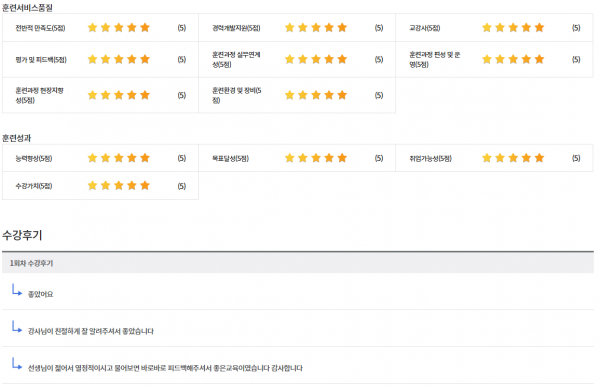The width and height of the screenshot is (600, 389).
Task: Click first star of 훈련환경 및 장비
Action: pyautogui.click(x=290, y=95)
